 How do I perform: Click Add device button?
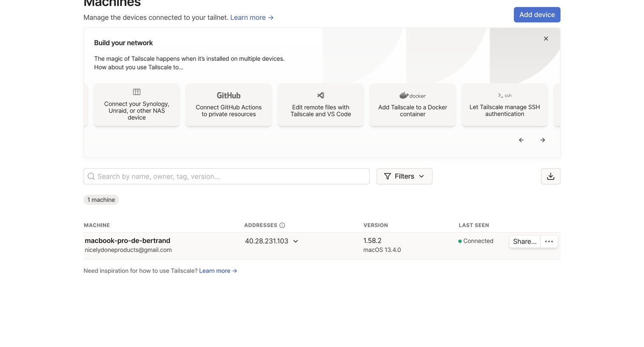pyautogui.click(x=537, y=15)
